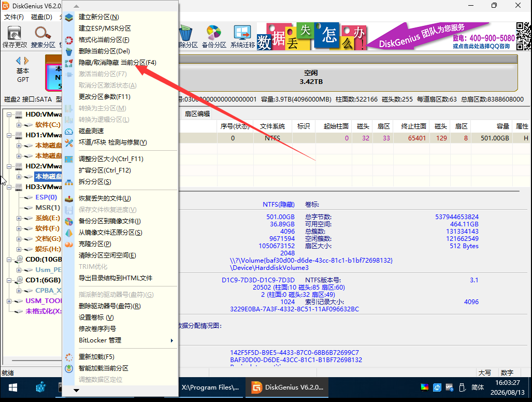The height and width of the screenshot is (402, 532).
Task: Click the 保存更改 toolbar icon
Action: point(15,33)
